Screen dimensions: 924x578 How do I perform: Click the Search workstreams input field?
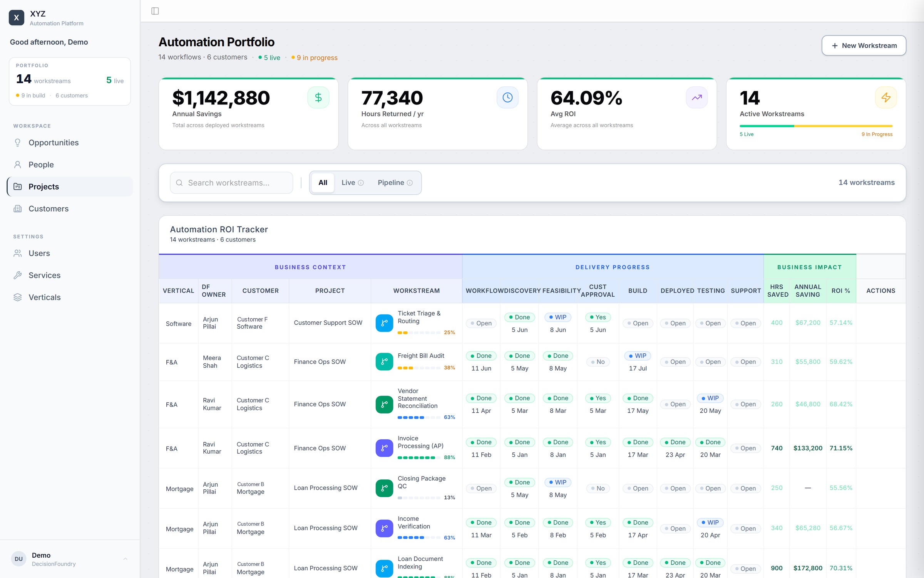231,183
